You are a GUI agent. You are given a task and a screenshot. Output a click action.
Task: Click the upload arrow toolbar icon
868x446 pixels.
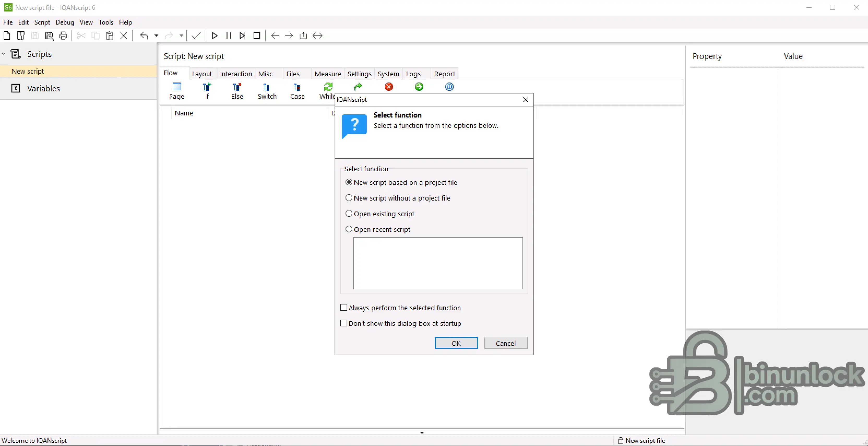click(x=303, y=36)
